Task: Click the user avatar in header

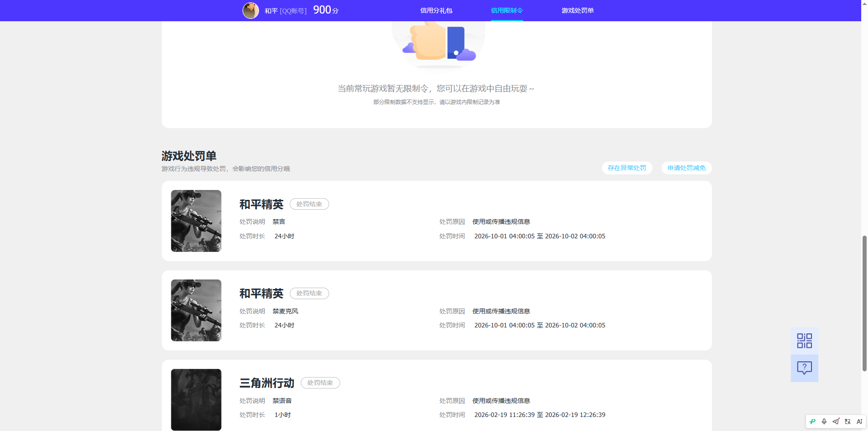Action: point(251,10)
